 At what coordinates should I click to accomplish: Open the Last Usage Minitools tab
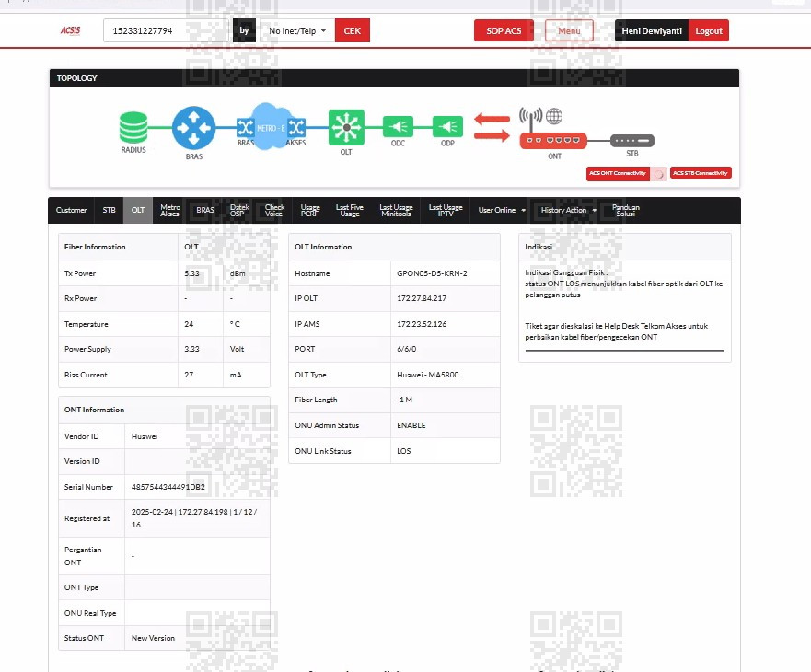point(396,210)
